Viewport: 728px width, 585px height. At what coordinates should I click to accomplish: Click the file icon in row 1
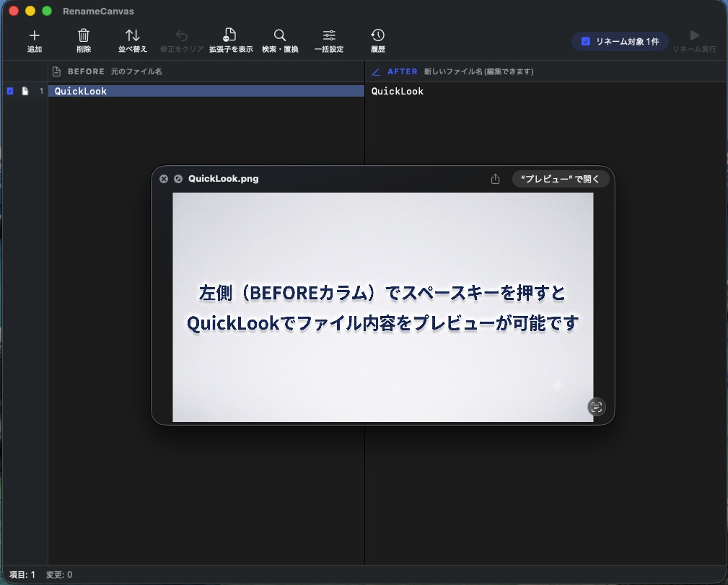[x=25, y=91]
